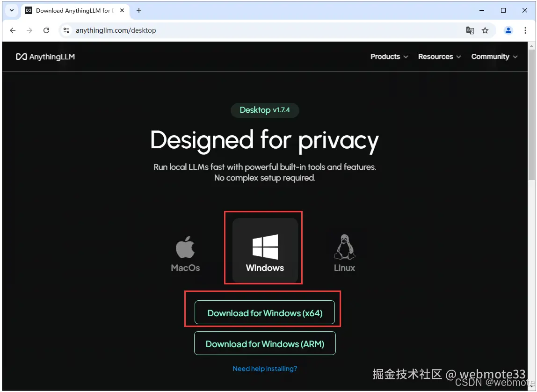Expand the Community menu

[494, 57]
